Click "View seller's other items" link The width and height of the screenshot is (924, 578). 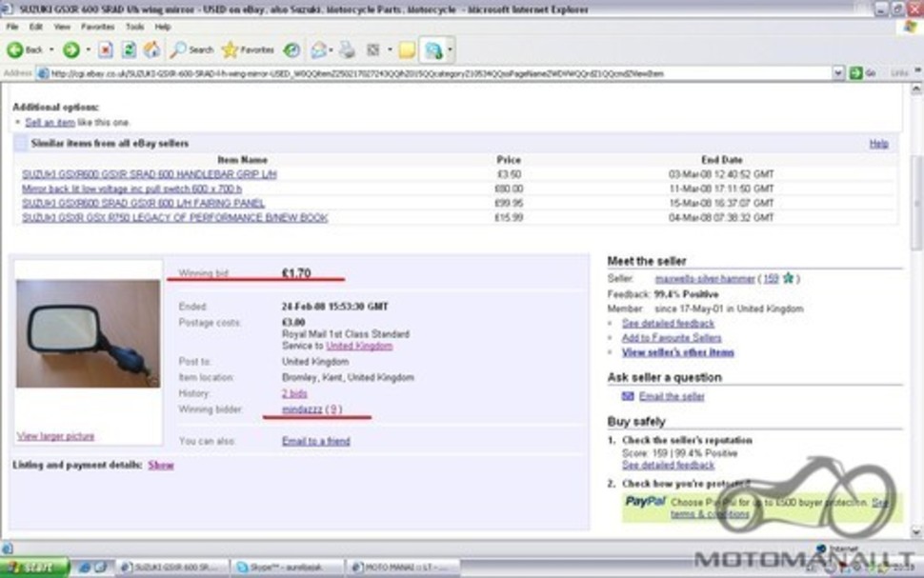tap(678, 352)
